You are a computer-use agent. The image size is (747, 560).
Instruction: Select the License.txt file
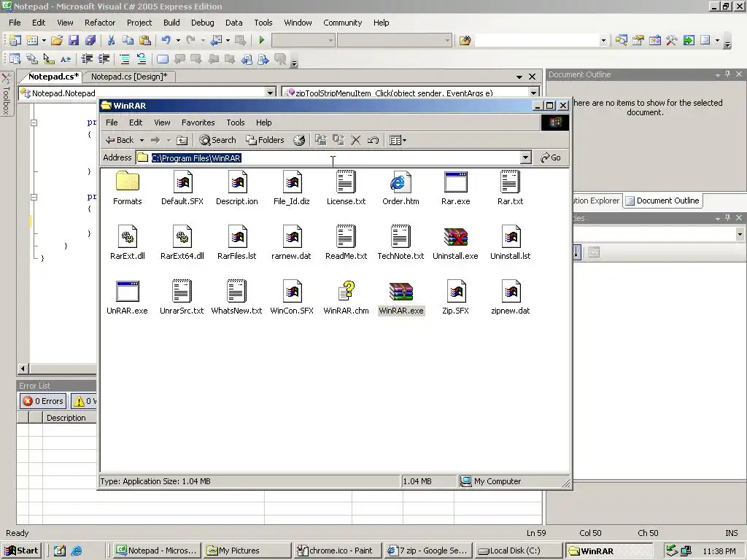click(x=346, y=188)
